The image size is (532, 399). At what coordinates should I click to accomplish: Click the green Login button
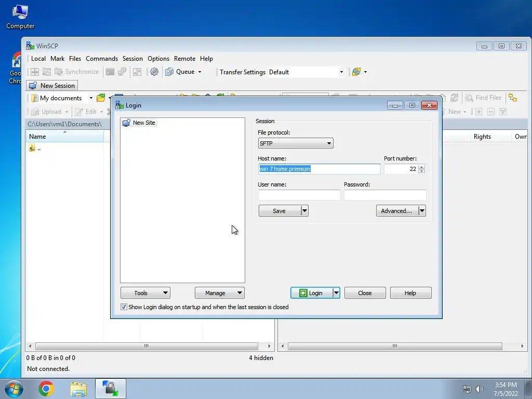pos(312,293)
